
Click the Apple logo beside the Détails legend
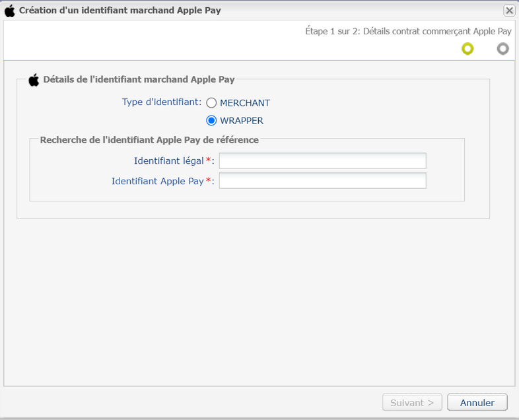pyautogui.click(x=34, y=80)
